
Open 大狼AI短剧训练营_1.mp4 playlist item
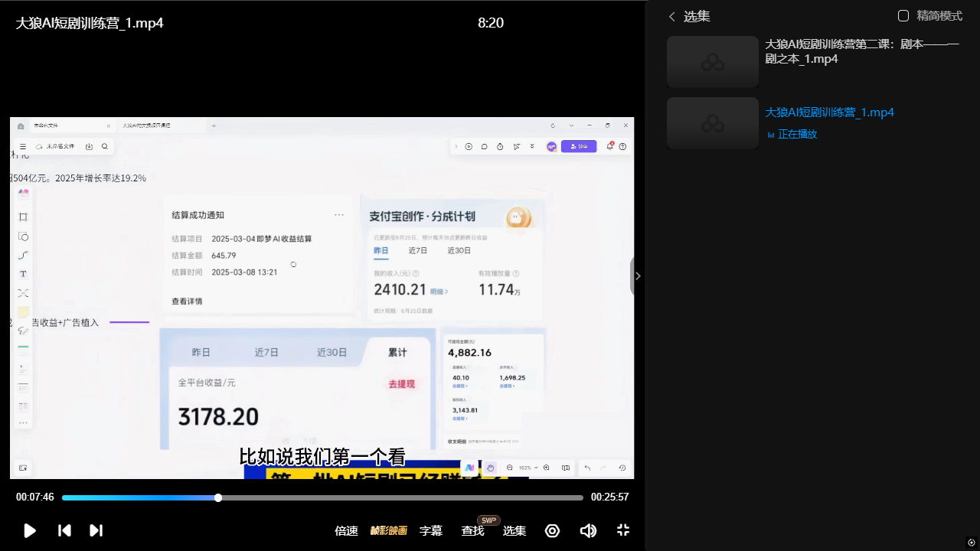[x=829, y=112]
